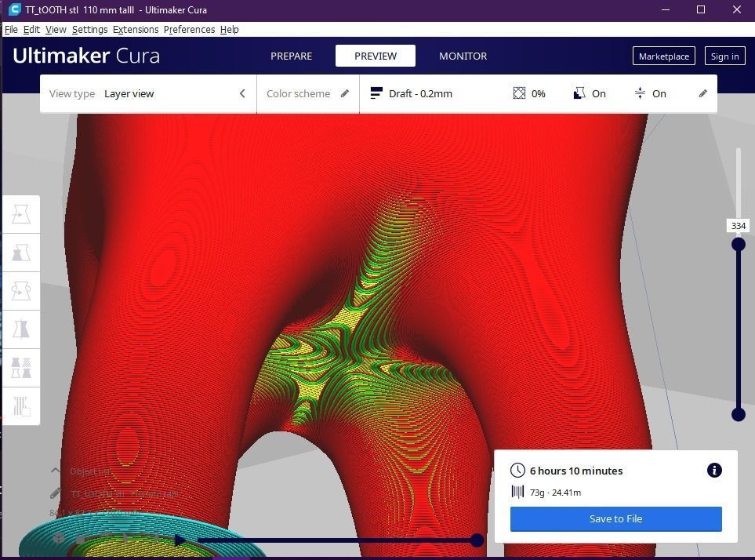Maximize the Cura window
The image size is (755, 560).
coord(701,9)
